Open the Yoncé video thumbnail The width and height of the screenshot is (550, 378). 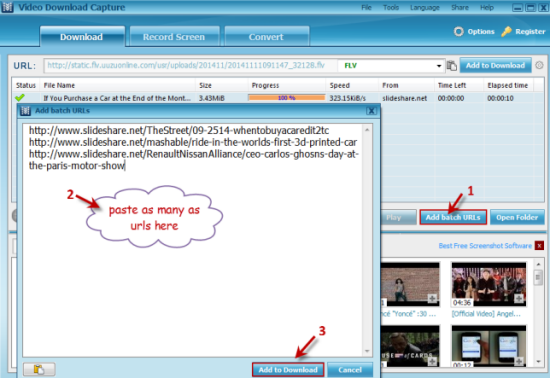tap(410, 284)
